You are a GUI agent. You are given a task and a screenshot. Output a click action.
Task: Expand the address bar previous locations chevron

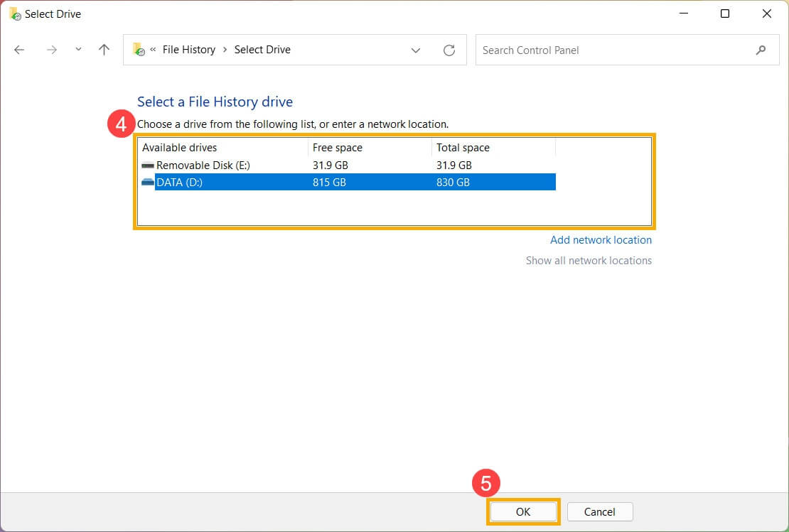coord(416,50)
